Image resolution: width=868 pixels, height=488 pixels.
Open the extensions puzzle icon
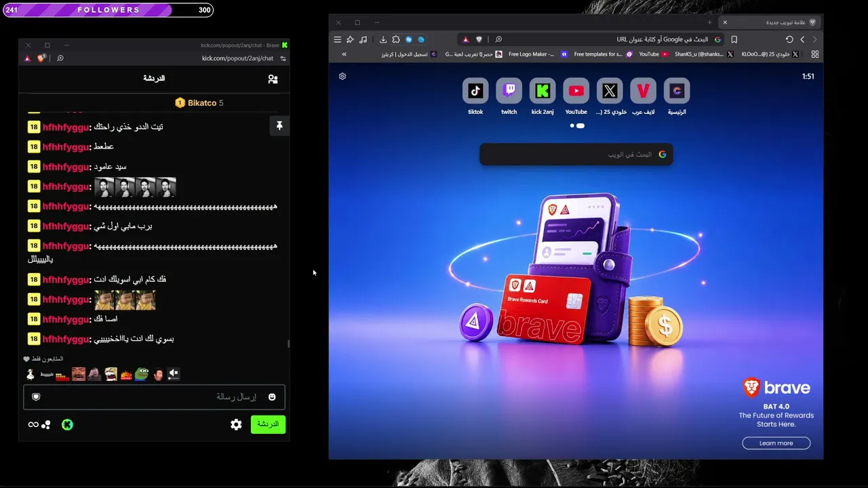[396, 39]
